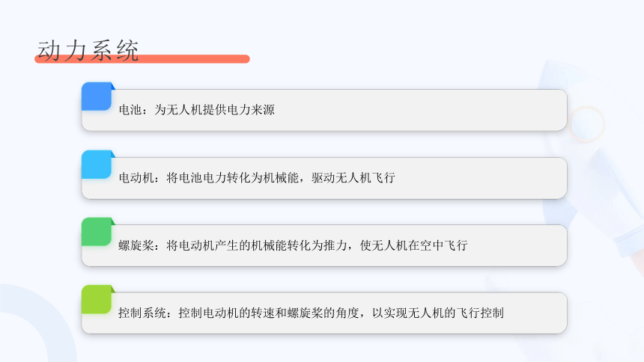Click the empty right area of the 控制系统 card
This screenshot has height=362, width=644.
point(536,313)
